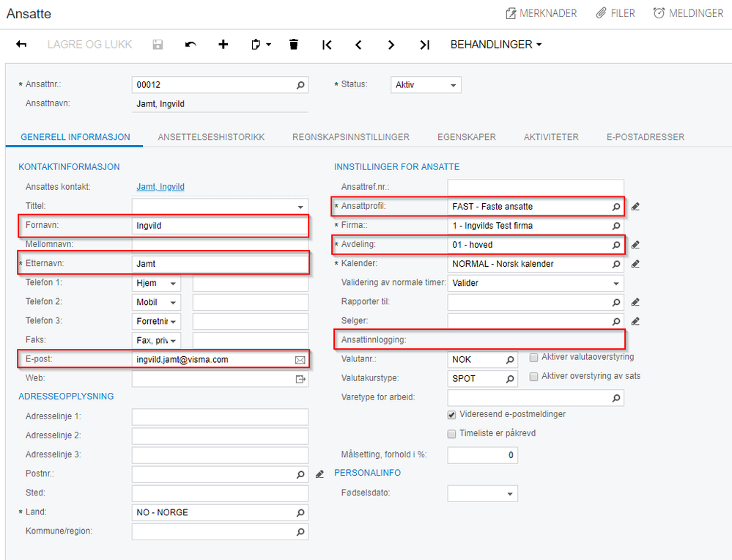
Task: Click the pencil icon next to Ansattprofil
Action: [635, 207]
